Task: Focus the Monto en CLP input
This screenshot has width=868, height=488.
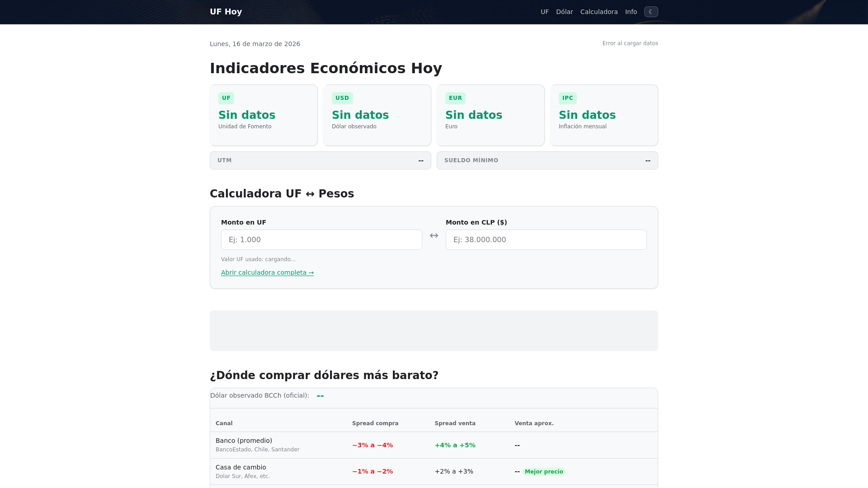Action: click(x=546, y=239)
